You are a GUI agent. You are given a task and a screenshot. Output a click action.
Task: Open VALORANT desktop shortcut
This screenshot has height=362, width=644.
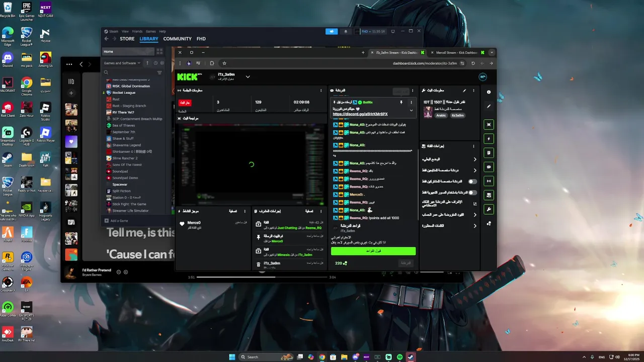click(8, 85)
